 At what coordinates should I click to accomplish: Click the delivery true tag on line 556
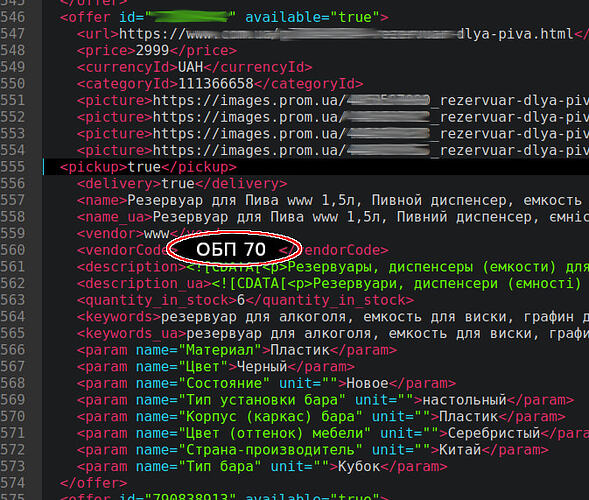182,184
